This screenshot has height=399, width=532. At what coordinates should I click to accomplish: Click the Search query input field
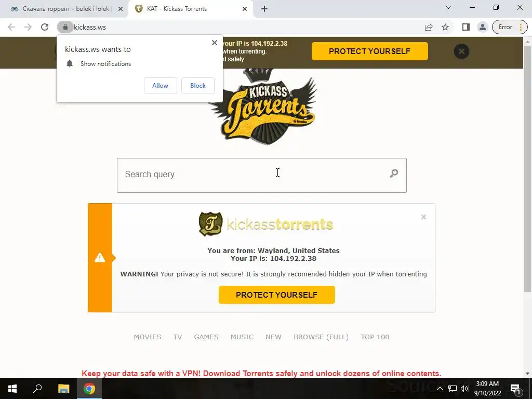point(262,175)
